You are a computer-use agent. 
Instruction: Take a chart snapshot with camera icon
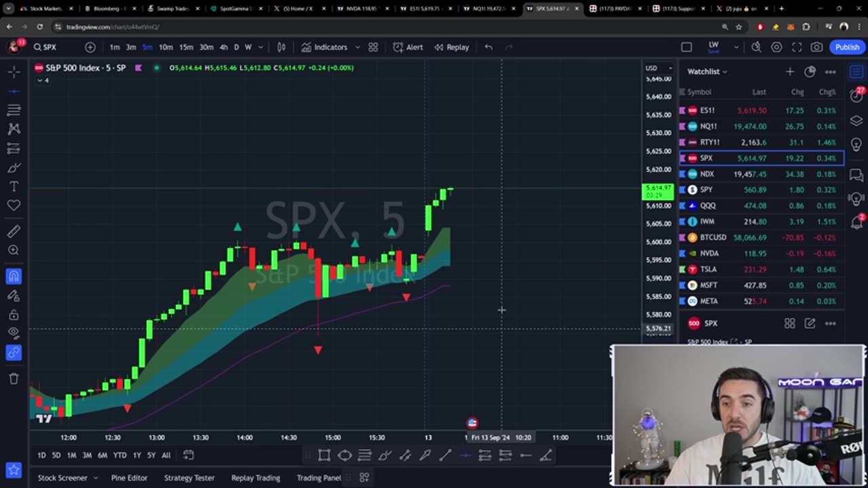pos(817,47)
